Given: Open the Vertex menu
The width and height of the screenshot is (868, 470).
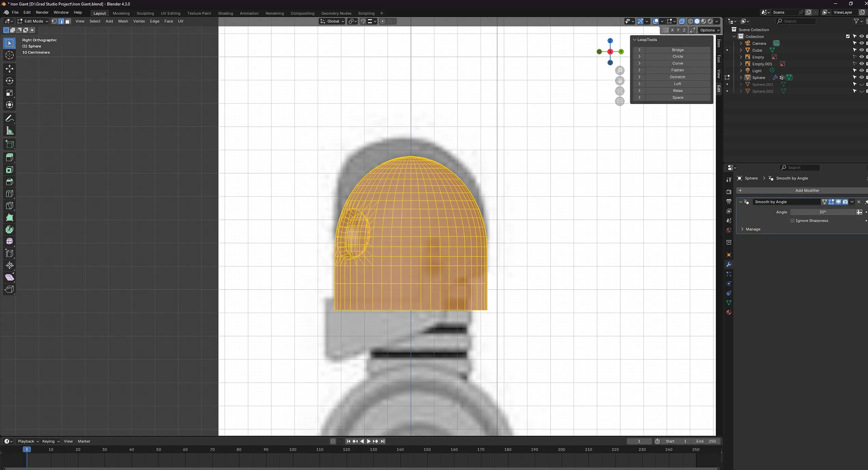Looking at the screenshot, I should click(x=139, y=21).
